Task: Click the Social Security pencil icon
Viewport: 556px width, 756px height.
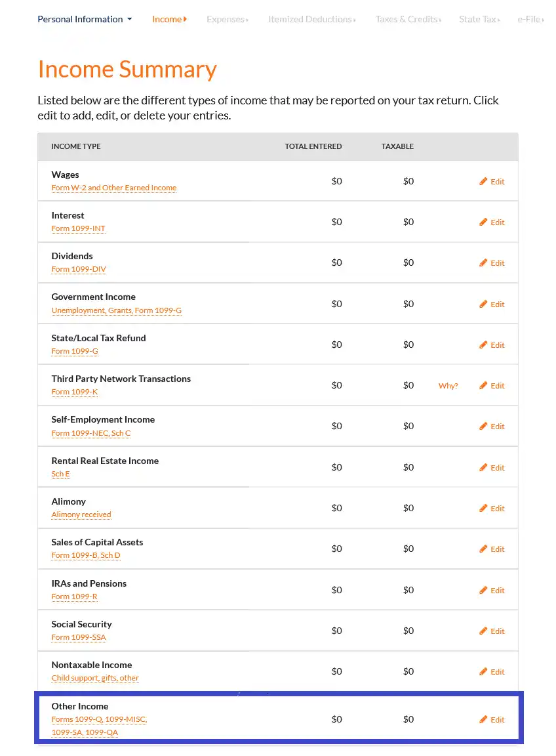Action: (483, 631)
